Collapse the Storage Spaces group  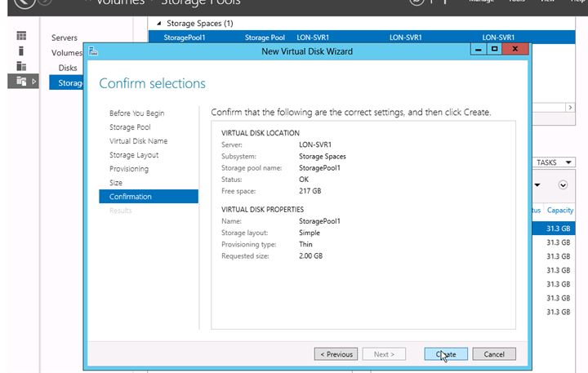click(158, 24)
